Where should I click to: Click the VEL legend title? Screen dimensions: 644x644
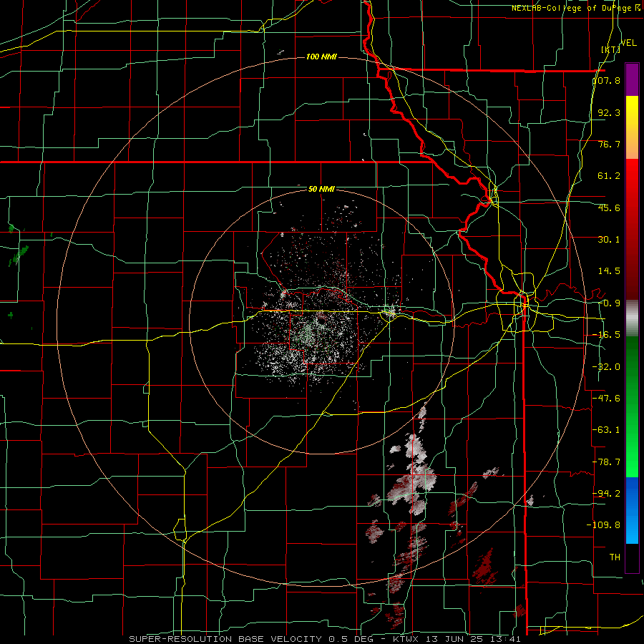pyautogui.click(x=628, y=43)
